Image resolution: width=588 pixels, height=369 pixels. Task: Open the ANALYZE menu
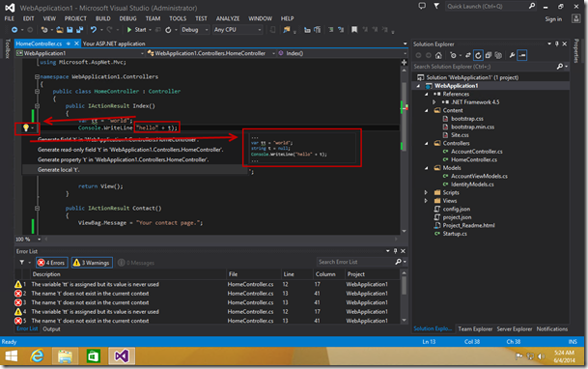pos(228,18)
